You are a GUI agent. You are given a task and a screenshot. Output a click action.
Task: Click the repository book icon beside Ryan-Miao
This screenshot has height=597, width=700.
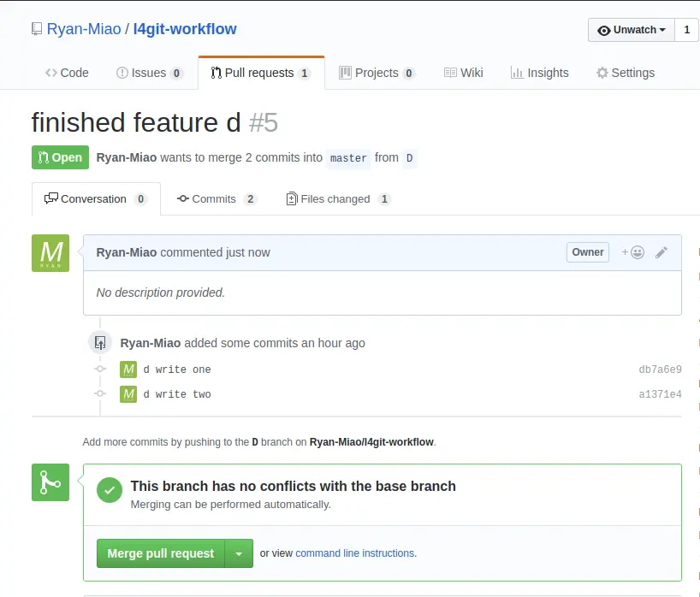[x=37, y=29]
